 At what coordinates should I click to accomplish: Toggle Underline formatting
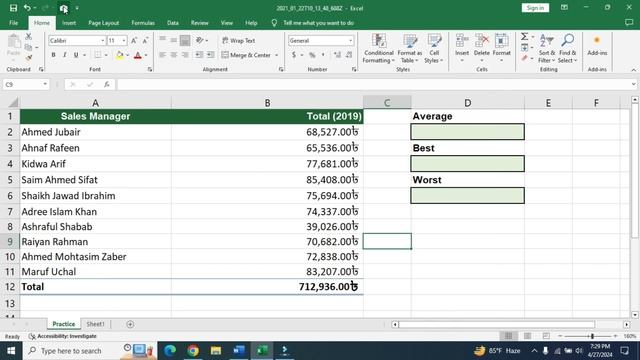coord(76,55)
